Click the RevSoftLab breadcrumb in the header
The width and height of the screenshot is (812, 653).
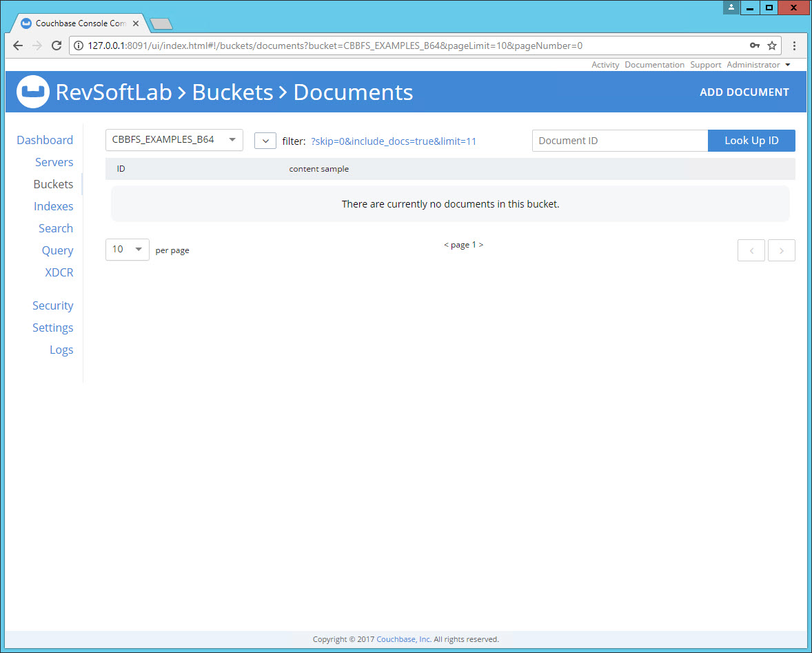(114, 92)
